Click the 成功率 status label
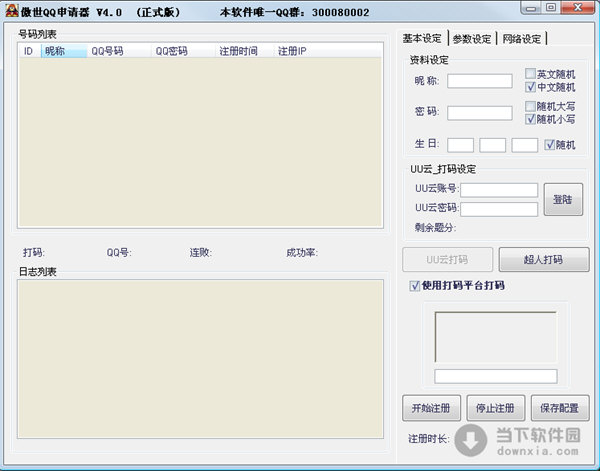The height and width of the screenshot is (471, 600). tap(302, 253)
